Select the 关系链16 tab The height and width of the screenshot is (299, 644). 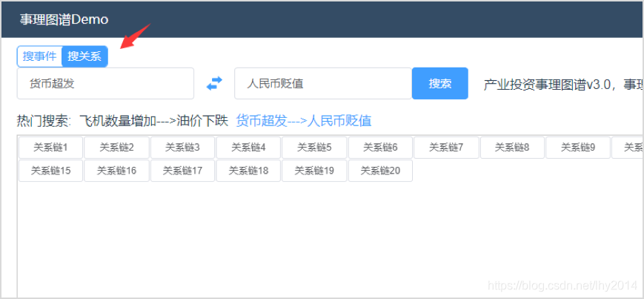(x=116, y=171)
